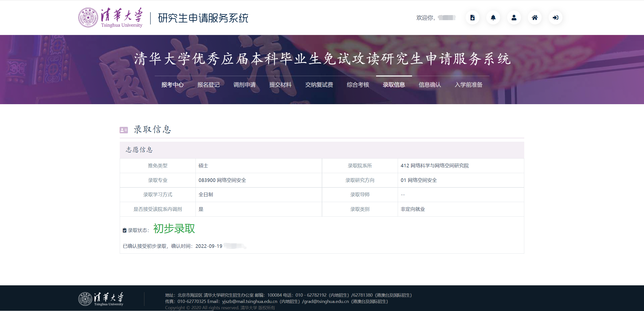Open the 入学前准备 tab
This screenshot has width=644, height=311.
tap(468, 85)
